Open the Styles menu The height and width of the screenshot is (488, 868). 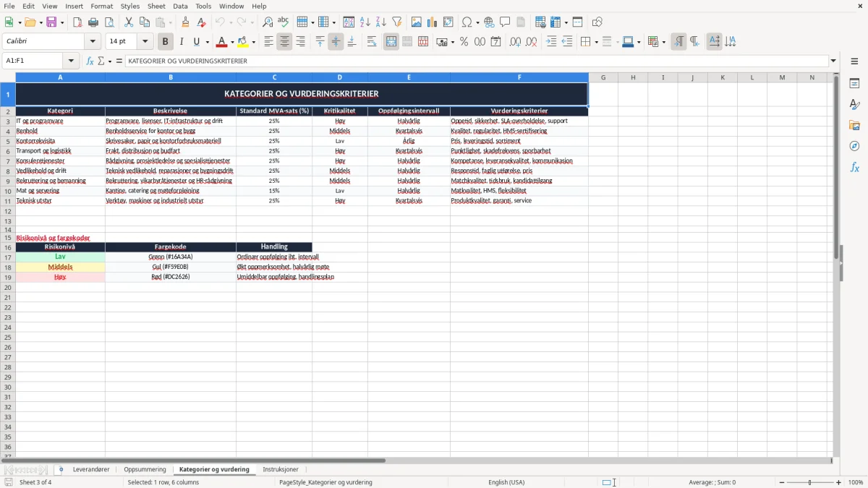click(x=130, y=6)
